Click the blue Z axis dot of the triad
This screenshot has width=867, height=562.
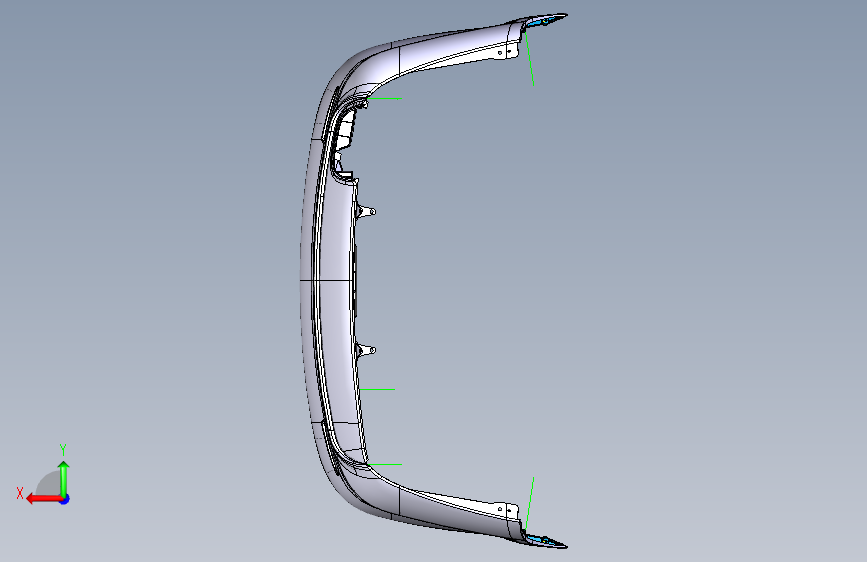[x=65, y=499]
